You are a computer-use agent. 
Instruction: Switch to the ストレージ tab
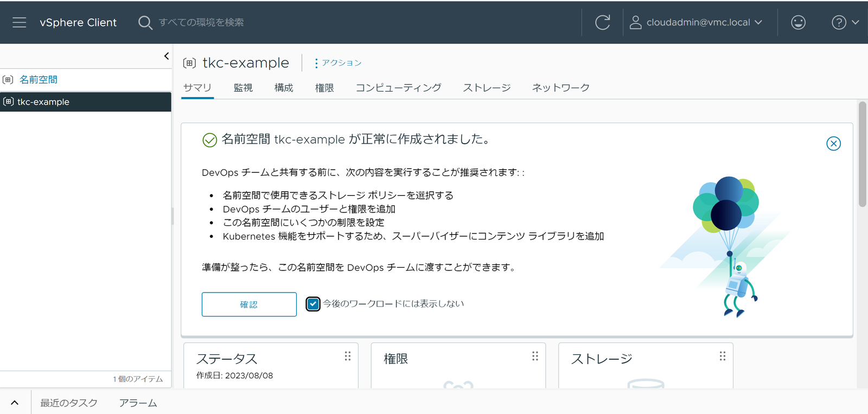point(487,88)
